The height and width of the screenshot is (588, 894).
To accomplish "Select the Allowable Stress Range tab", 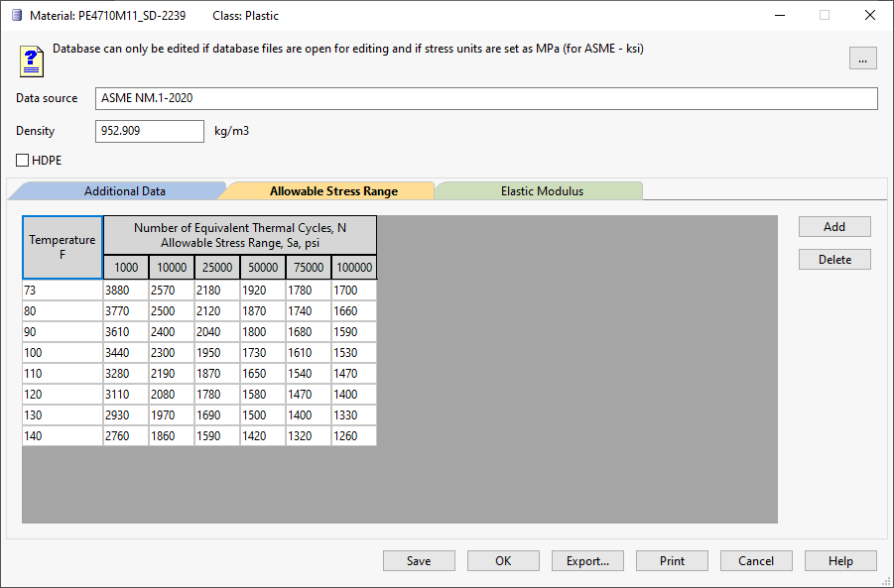I will (x=333, y=191).
